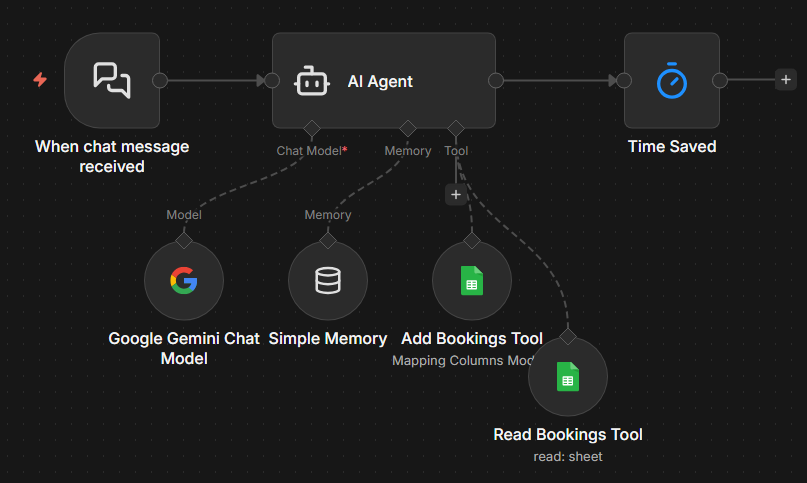This screenshot has height=483, width=807.
Task: Select the Simple Memory database icon
Action: [x=328, y=281]
